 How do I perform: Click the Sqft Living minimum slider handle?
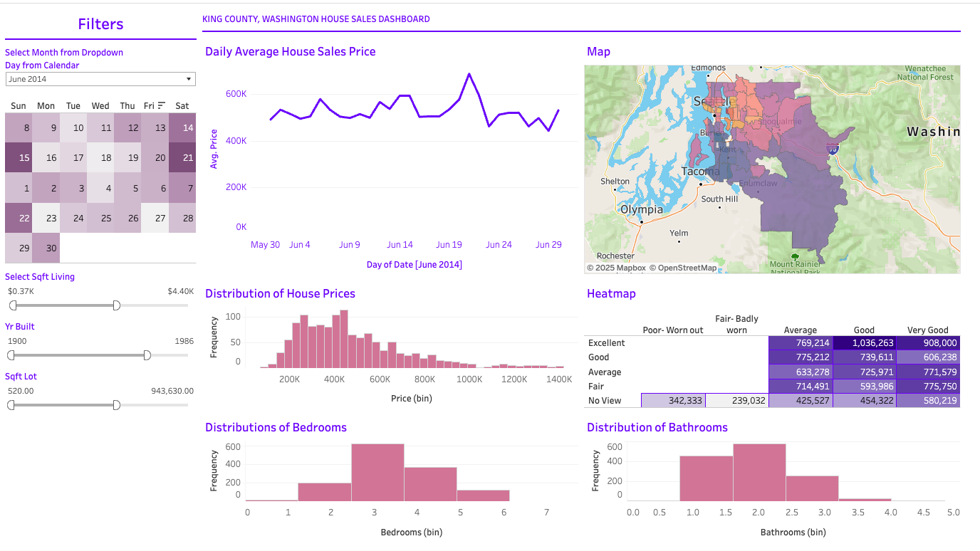tap(12, 305)
